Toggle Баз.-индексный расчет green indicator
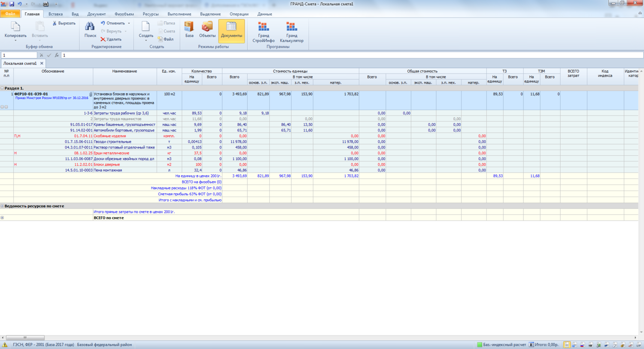This screenshot has height=349, width=644. point(480,345)
